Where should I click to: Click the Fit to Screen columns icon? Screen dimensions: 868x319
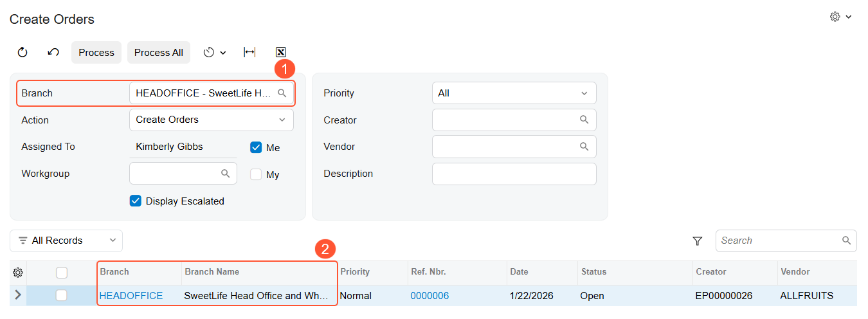coord(249,53)
